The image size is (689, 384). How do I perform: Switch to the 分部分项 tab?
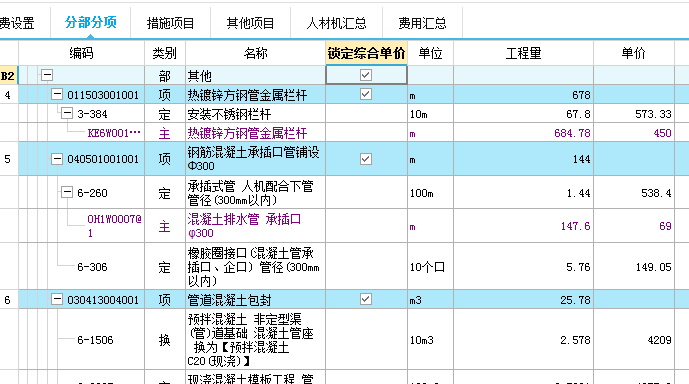pos(91,22)
